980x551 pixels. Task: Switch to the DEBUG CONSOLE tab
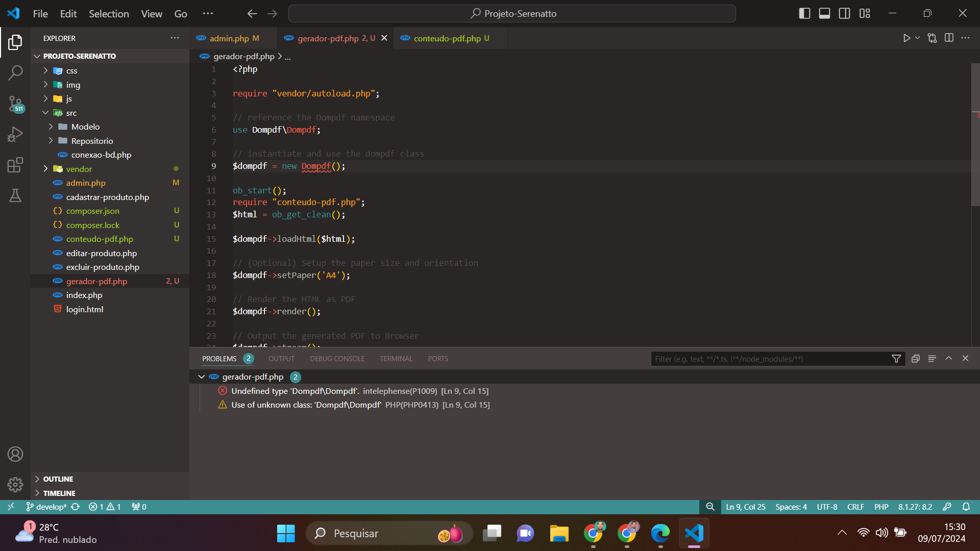[337, 359]
